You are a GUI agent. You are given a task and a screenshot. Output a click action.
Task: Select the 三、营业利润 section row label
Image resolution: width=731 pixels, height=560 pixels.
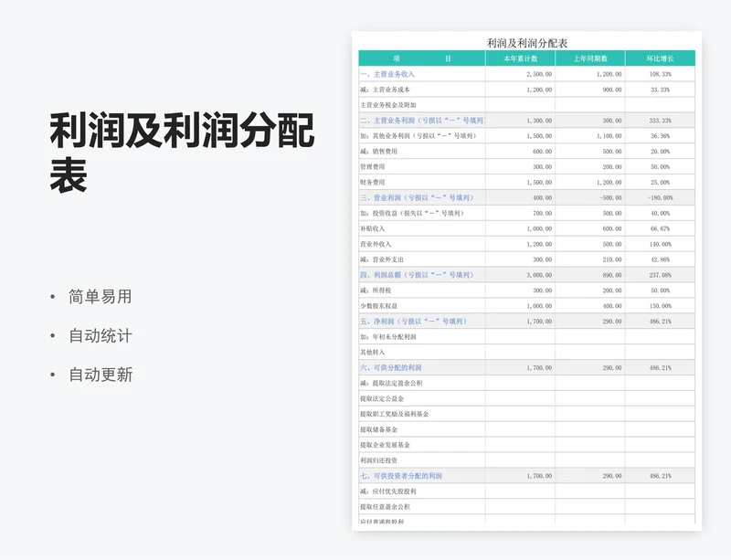416,197
